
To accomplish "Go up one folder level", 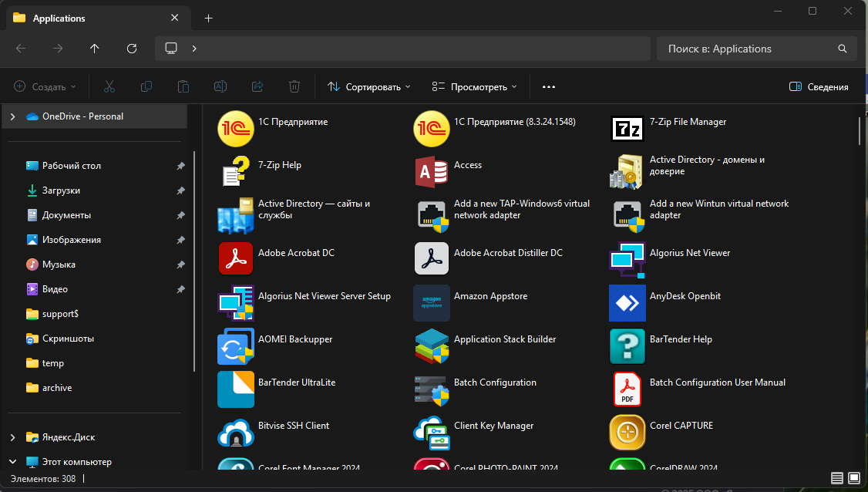I will tap(95, 49).
